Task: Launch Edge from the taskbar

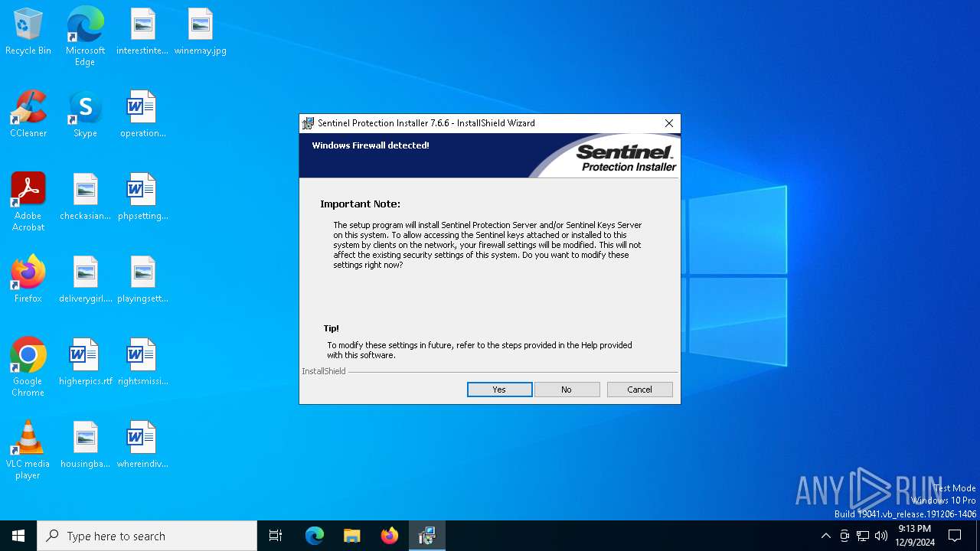Action: click(x=315, y=536)
